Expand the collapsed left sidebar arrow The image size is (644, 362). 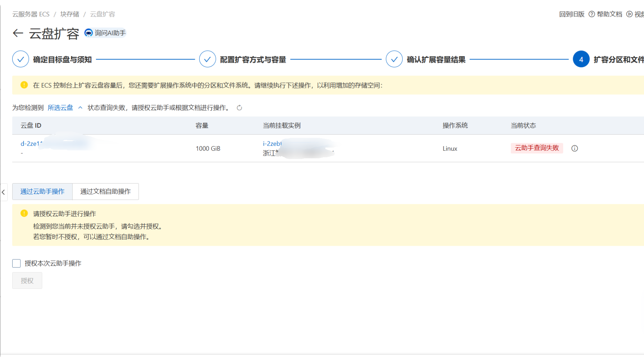[4, 192]
